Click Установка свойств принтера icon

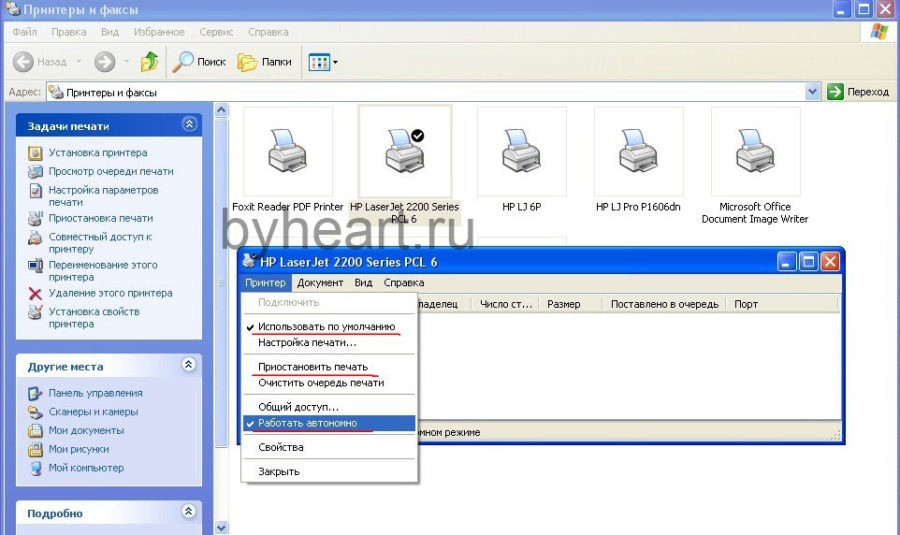(x=35, y=312)
